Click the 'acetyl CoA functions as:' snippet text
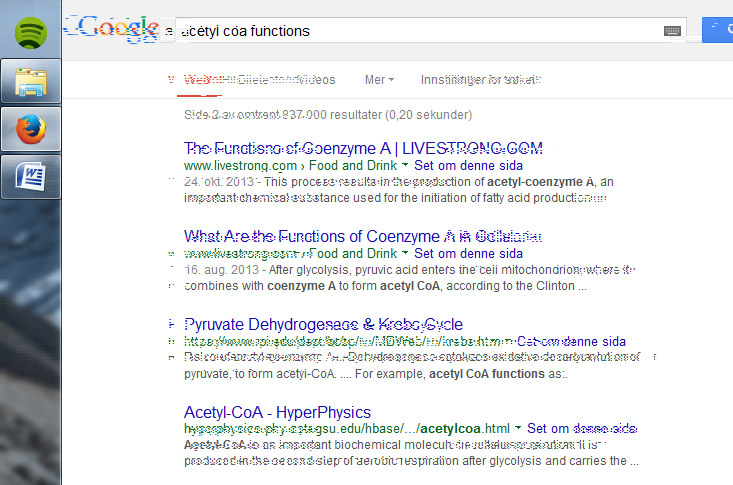This screenshot has height=485, width=733. click(x=498, y=374)
